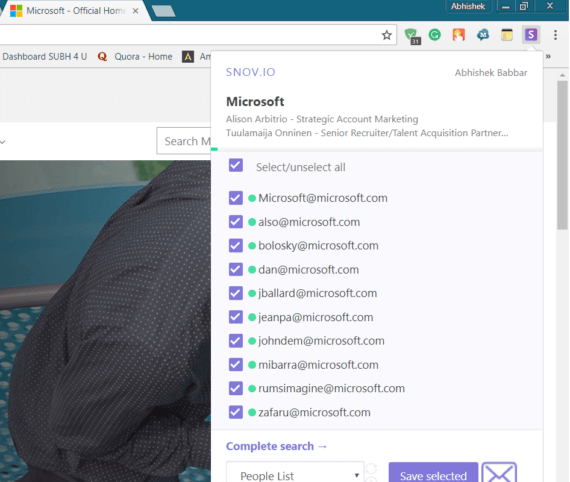570x482 pixels.
Task: Click the Amazon 'A' bookmark icon
Action: (x=188, y=57)
